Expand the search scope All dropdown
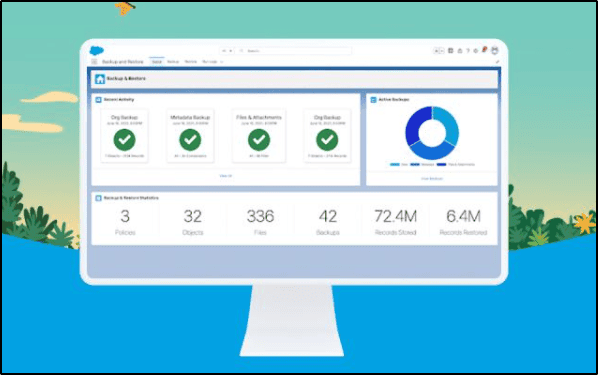 point(227,51)
